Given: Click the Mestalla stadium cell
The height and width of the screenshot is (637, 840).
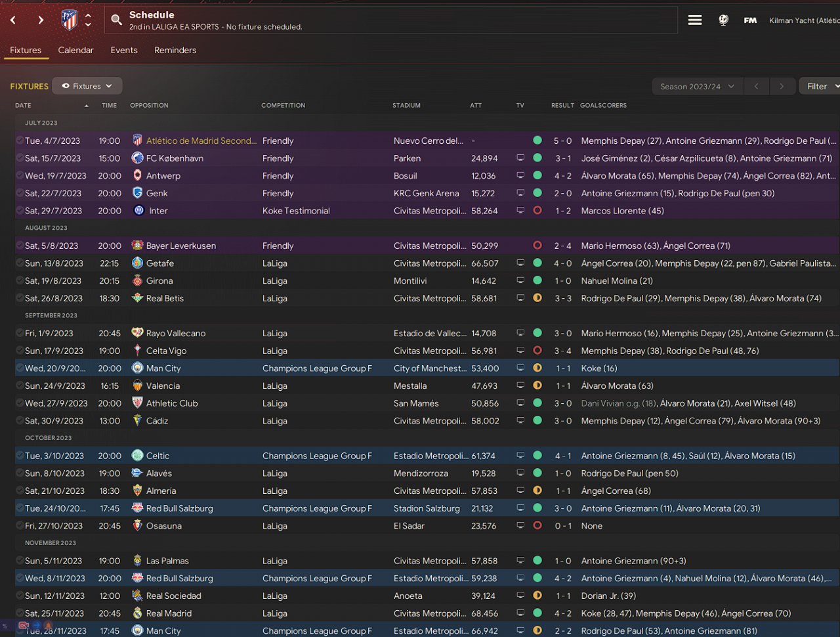Looking at the screenshot, I should click(410, 385).
